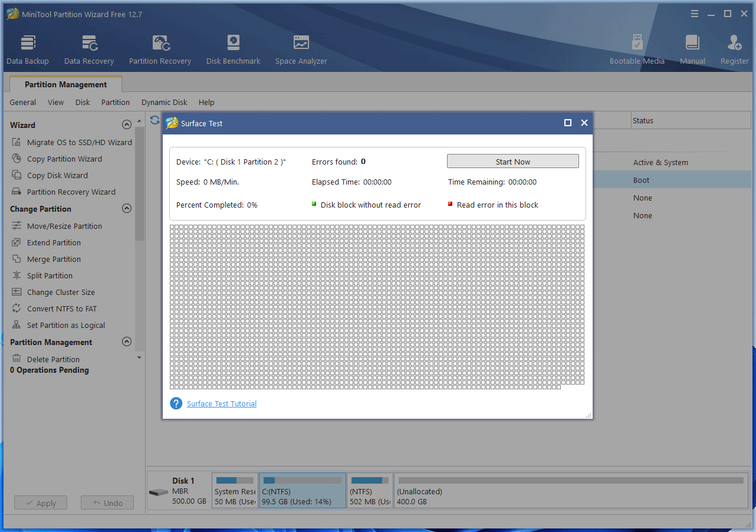756x532 pixels.
Task: Click the Undo button
Action: tap(107, 503)
